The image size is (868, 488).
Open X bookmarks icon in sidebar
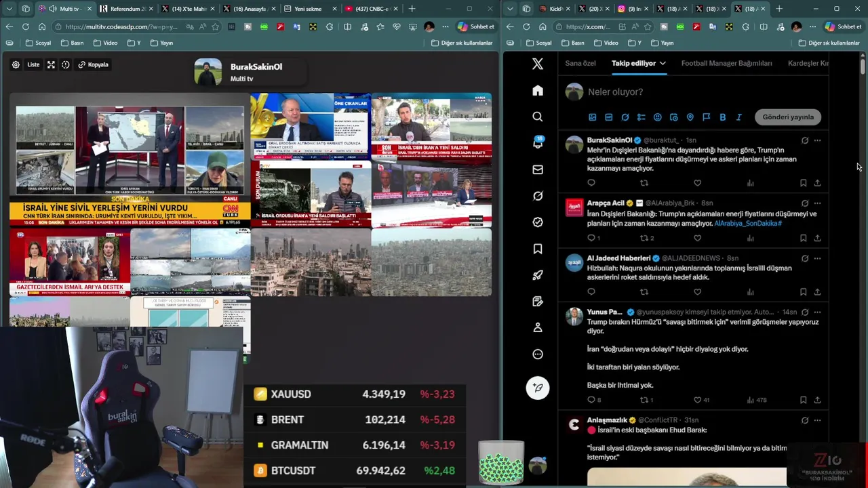(x=538, y=249)
